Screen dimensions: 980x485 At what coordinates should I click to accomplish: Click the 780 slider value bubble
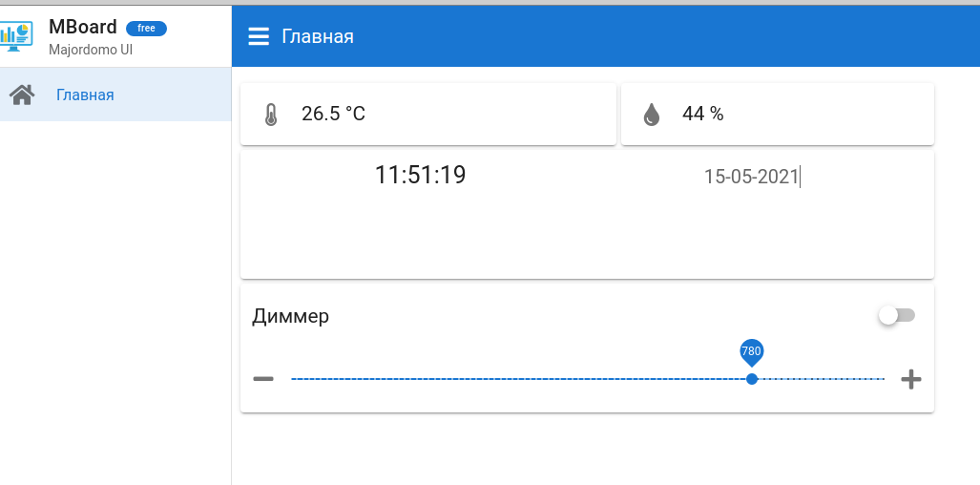point(752,351)
